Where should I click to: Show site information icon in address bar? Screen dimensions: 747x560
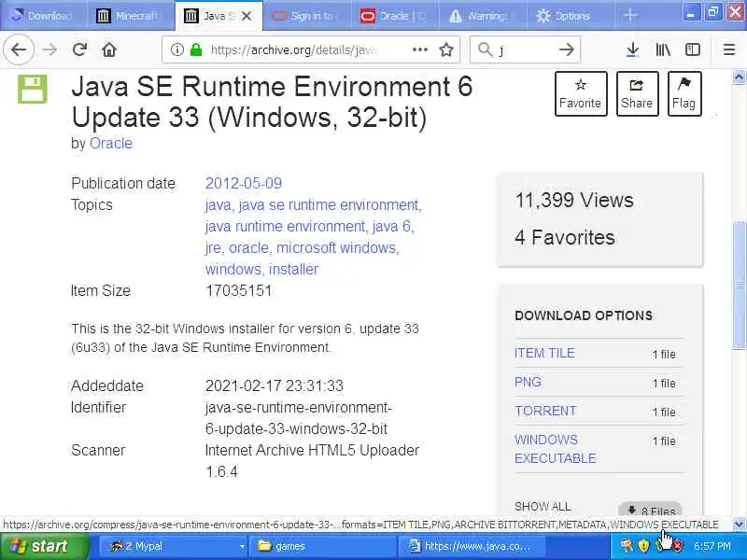177,49
